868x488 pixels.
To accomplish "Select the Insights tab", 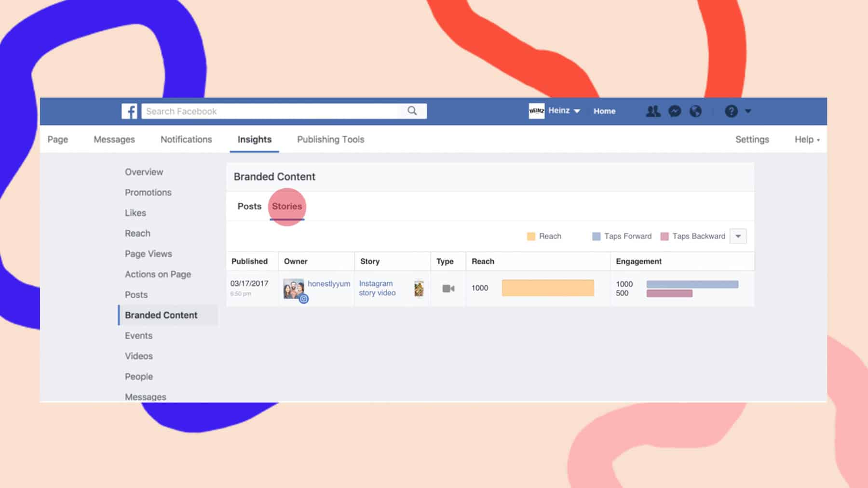I will tap(254, 139).
